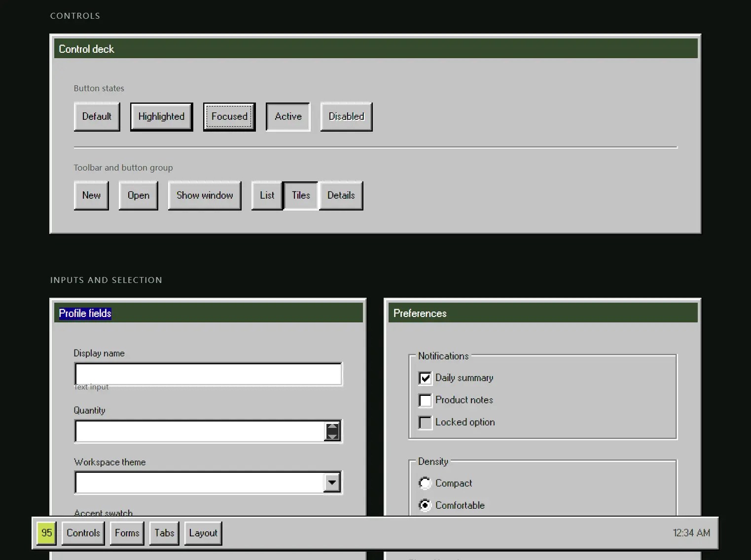Click the Show window toolbar button
The width and height of the screenshot is (751, 560).
[x=205, y=196]
